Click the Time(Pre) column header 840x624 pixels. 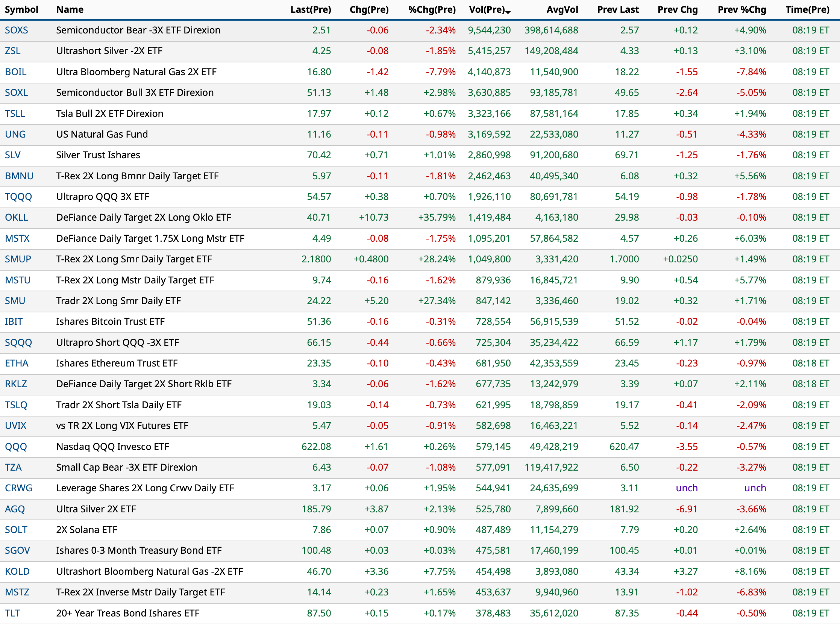pyautogui.click(x=807, y=9)
